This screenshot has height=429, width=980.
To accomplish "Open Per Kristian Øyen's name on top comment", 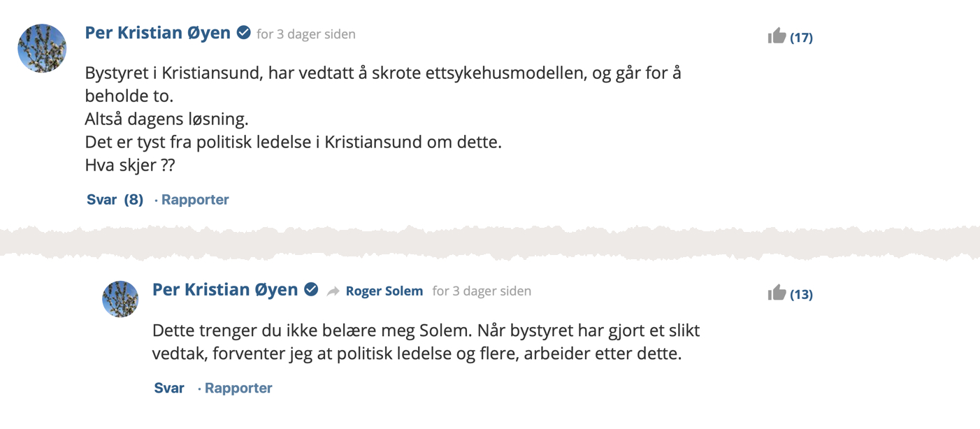I will pyautogui.click(x=158, y=33).
